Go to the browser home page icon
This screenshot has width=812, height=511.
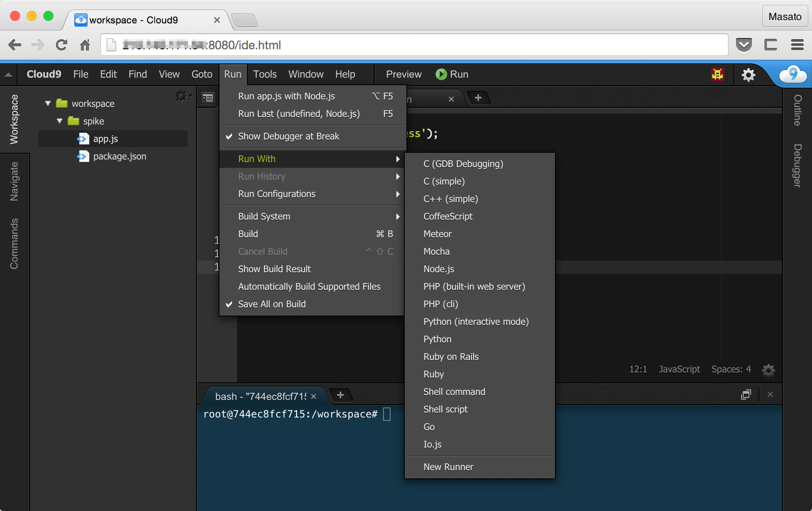coord(85,45)
